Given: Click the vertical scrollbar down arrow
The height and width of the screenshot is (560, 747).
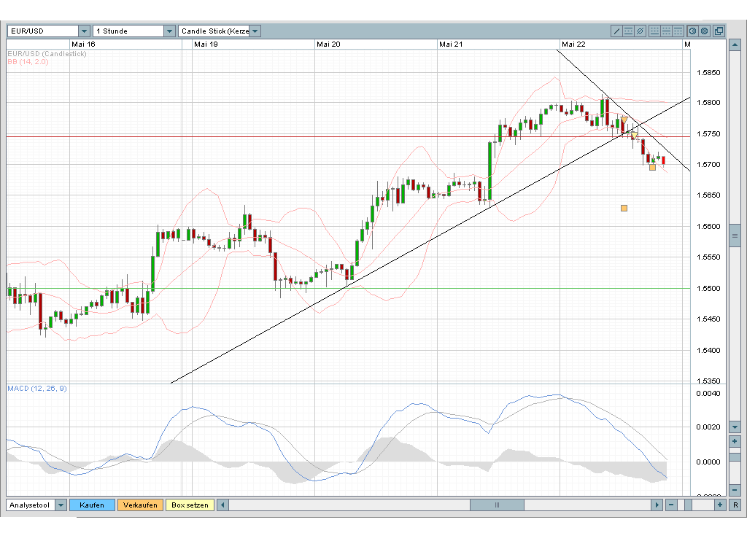Looking at the screenshot, I should coord(735,427).
